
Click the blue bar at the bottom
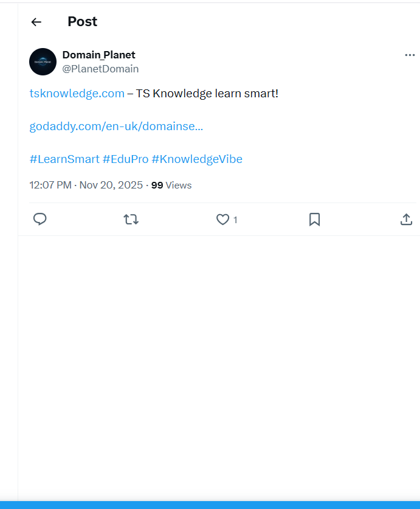(x=210, y=505)
